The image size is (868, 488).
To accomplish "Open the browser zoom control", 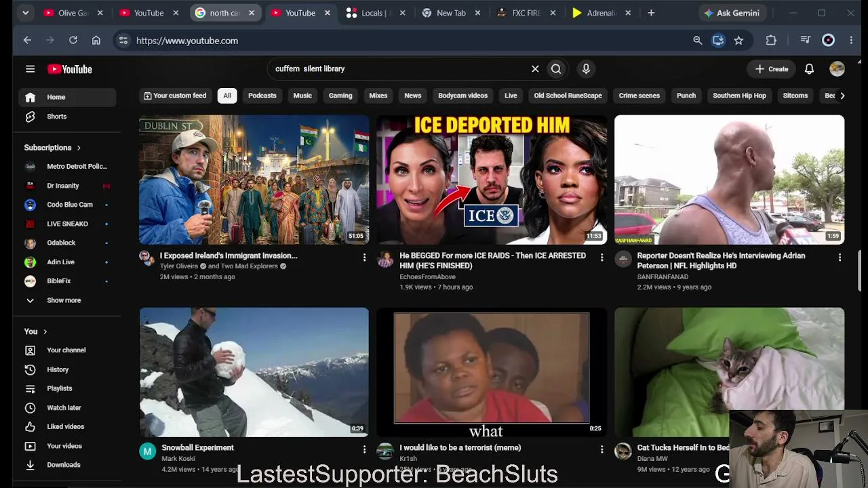I will (x=697, y=41).
